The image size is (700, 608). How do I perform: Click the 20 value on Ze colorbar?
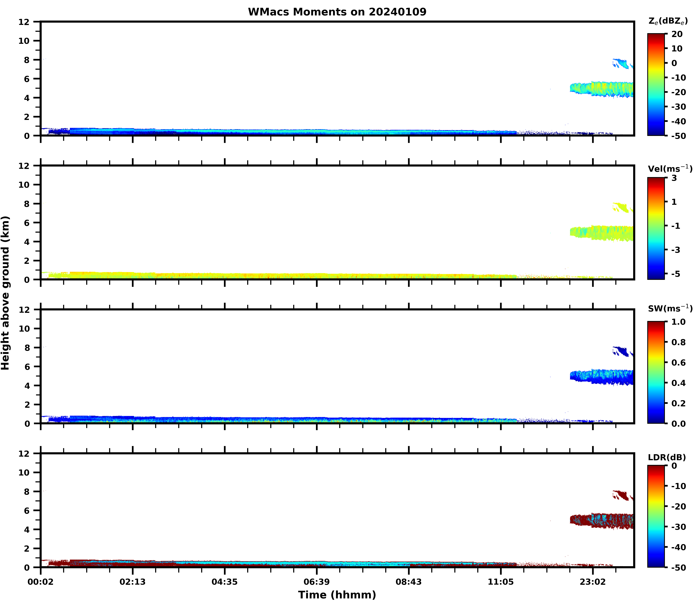(677, 34)
